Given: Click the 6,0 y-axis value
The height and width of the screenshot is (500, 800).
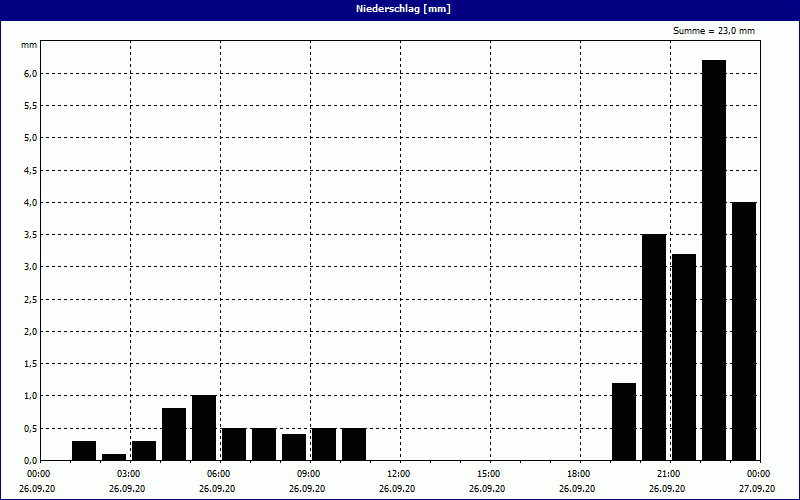Looking at the screenshot, I should pos(31,74).
